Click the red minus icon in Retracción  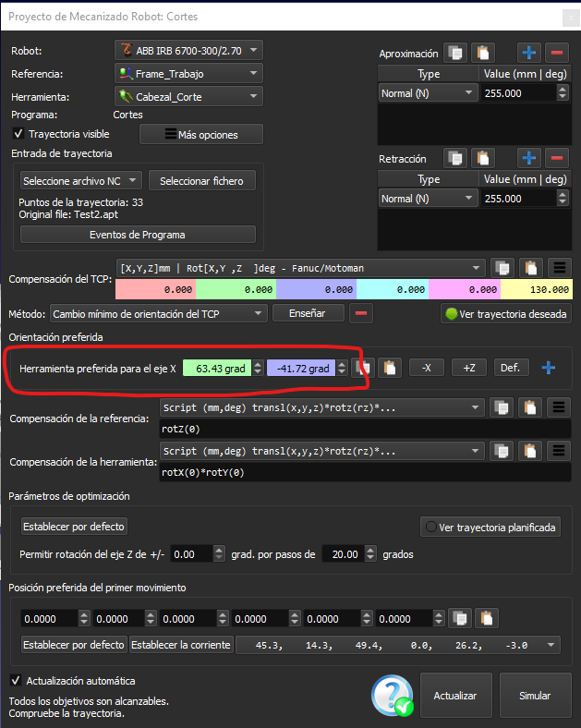pyautogui.click(x=556, y=158)
